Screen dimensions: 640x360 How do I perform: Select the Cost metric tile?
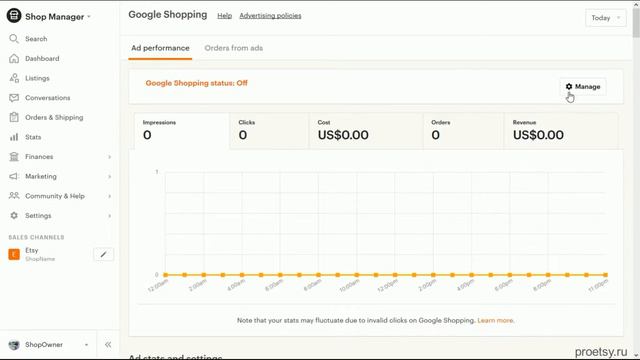click(x=366, y=131)
